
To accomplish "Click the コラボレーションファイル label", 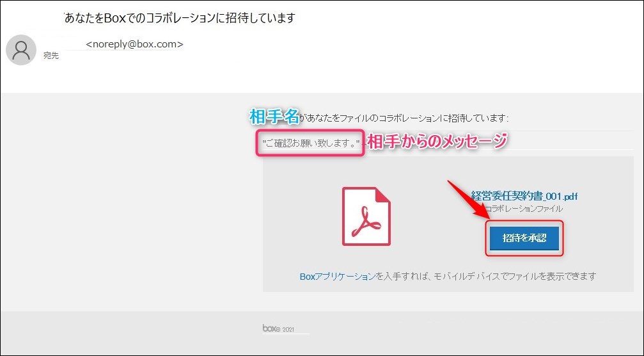I will (524, 209).
